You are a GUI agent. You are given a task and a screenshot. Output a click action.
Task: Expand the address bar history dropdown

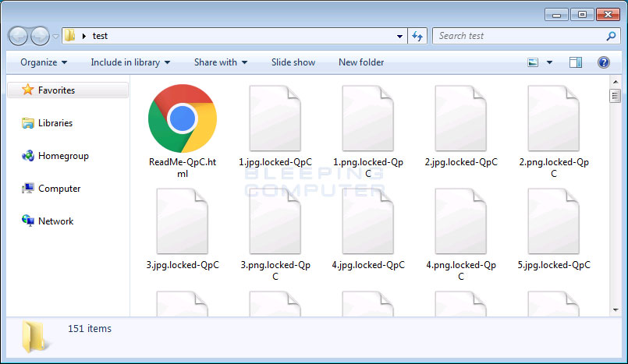coord(399,37)
